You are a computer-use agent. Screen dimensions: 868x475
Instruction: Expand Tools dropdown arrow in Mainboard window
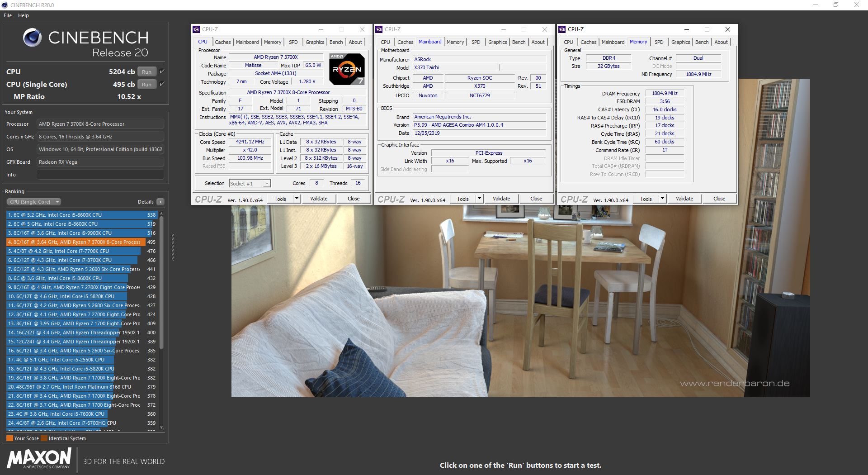[x=479, y=199]
